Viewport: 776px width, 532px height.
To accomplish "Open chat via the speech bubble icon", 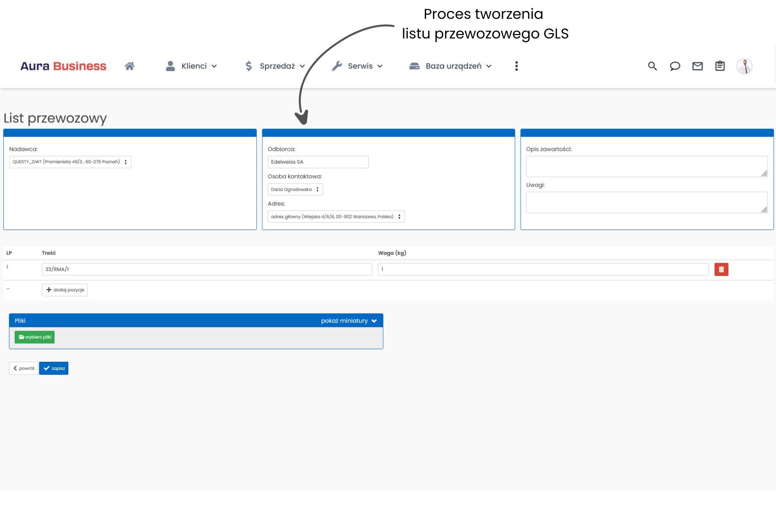I will click(675, 66).
